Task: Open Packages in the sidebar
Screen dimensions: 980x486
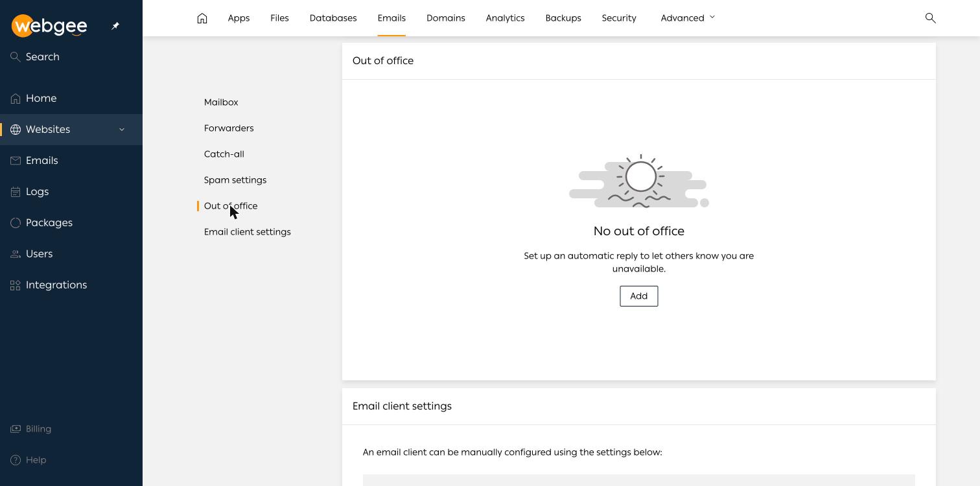Action: (49, 223)
